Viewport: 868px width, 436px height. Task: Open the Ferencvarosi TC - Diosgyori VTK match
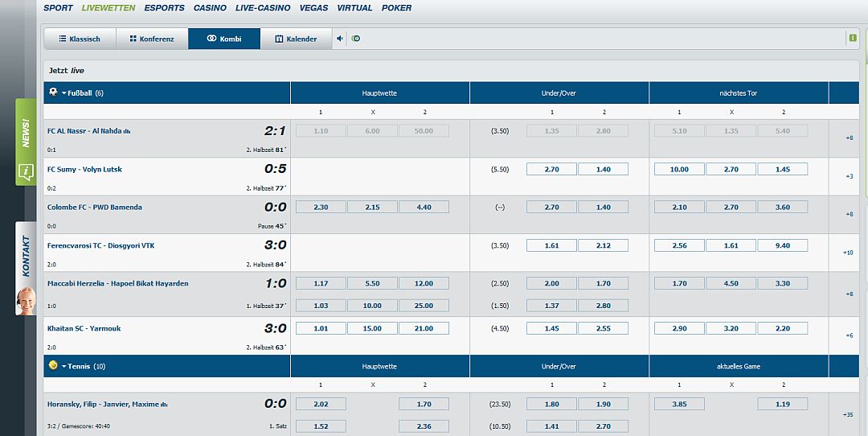point(100,245)
